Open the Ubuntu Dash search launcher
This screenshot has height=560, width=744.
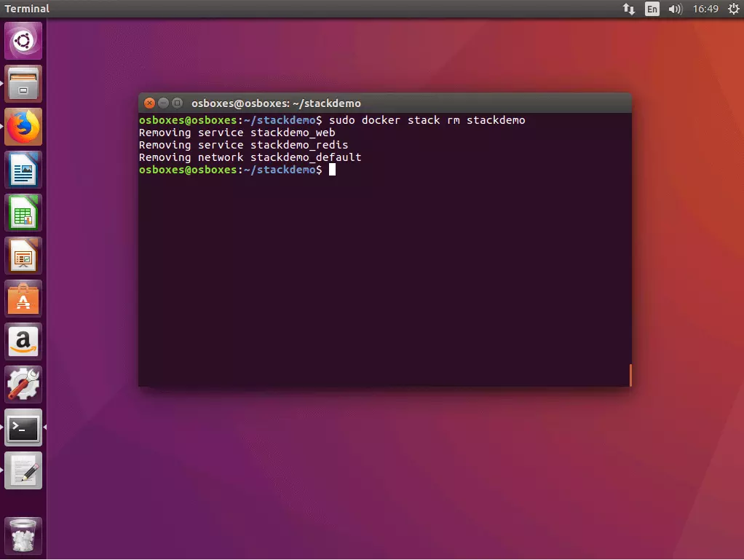pyautogui.click(x=23, y=41)
